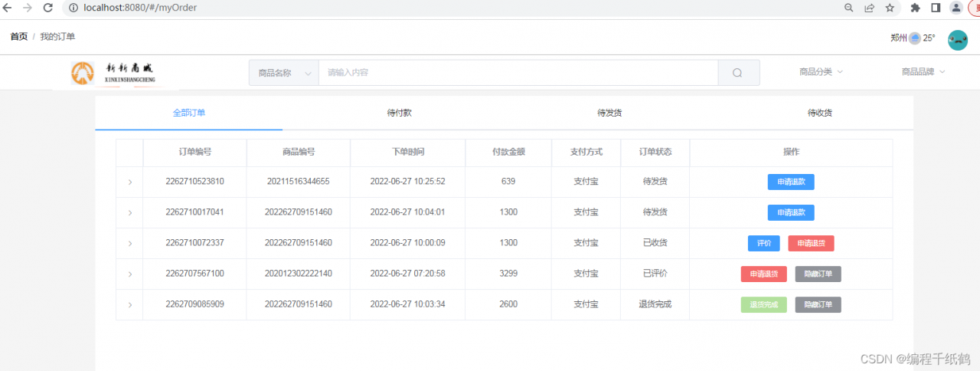Click 评价 for order 2262710072337
The height and width of the screenshot is (371, 980).
[764, 243]
